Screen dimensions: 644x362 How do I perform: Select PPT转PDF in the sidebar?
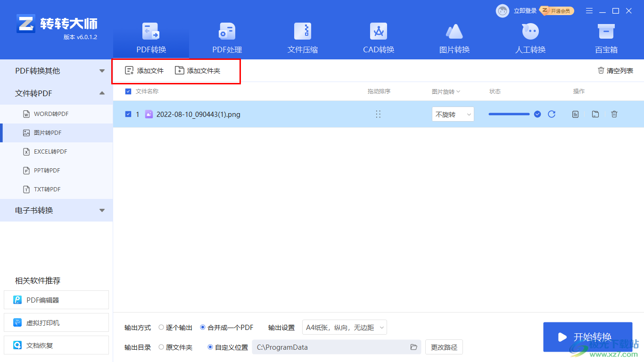click(x=56, y=171)
